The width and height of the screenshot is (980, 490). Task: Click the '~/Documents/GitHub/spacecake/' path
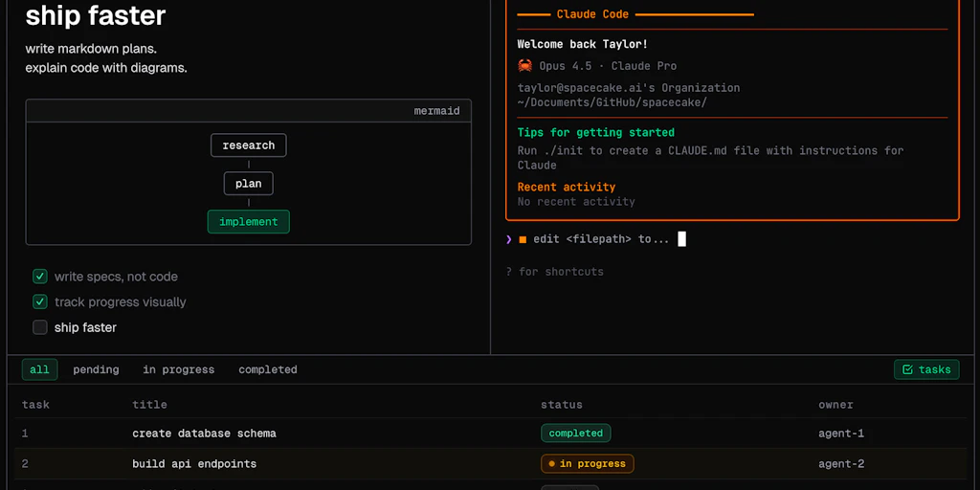612,102
